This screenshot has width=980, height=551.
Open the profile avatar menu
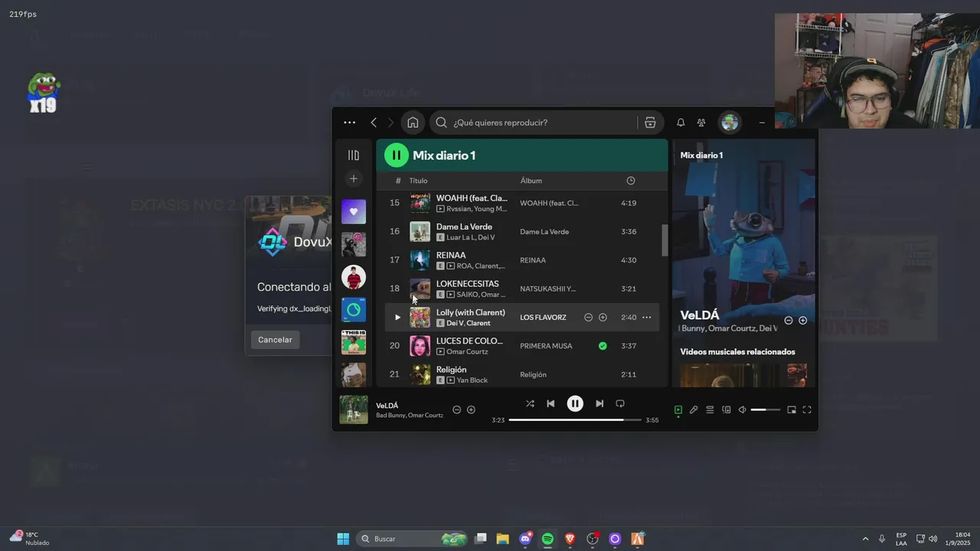click(730, 122)
